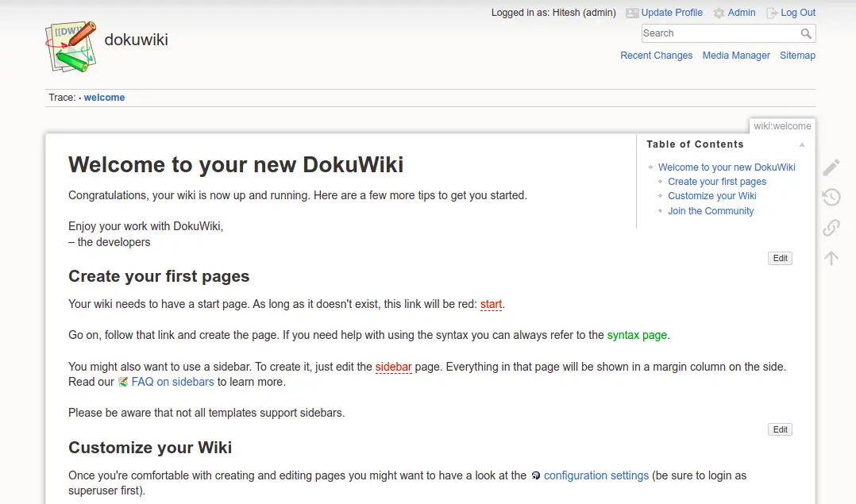Open the Sitemap link

[797, 55]
